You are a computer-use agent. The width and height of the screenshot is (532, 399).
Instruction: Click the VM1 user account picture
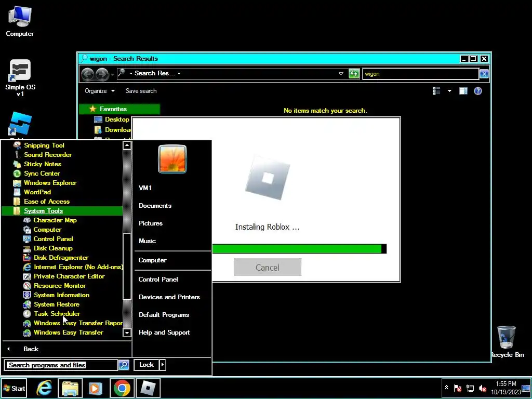coord(172,159)
